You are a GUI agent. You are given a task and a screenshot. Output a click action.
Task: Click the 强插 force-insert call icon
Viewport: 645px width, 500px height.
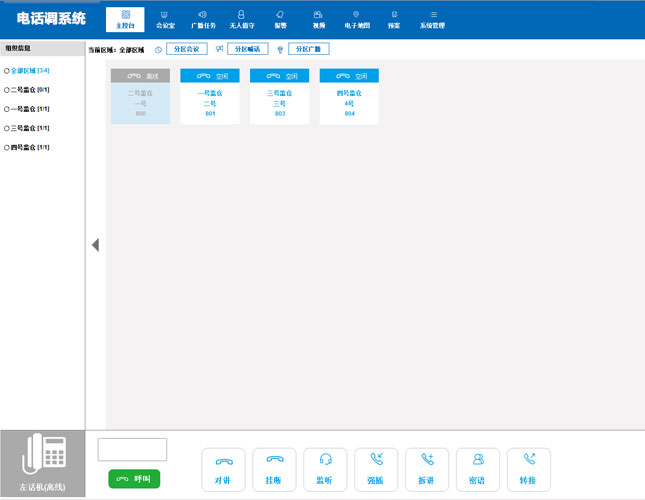[x=376, y=469]
